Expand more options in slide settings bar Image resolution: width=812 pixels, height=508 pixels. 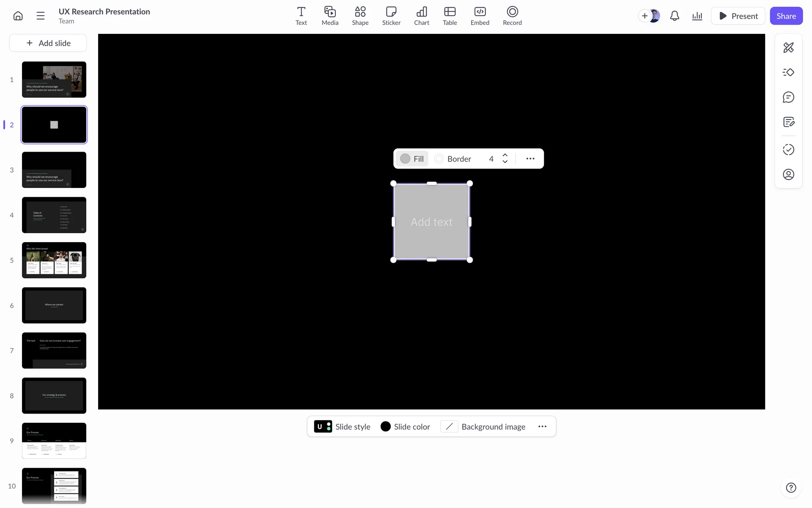click(x=542, y=427)
